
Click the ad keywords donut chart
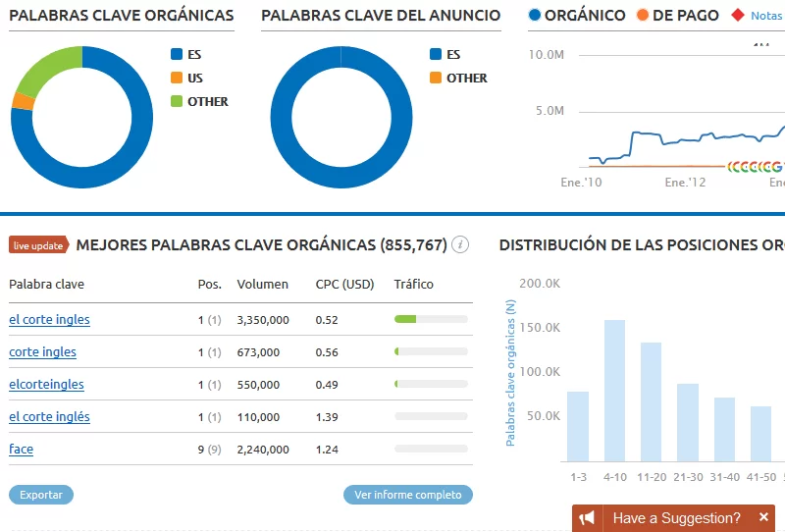click(341, 117)
